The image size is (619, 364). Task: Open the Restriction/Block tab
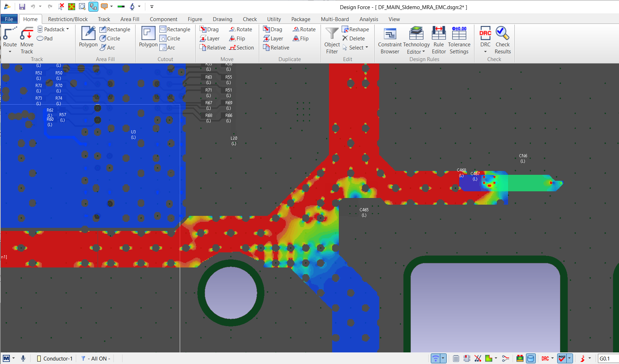tap(68, 19)
